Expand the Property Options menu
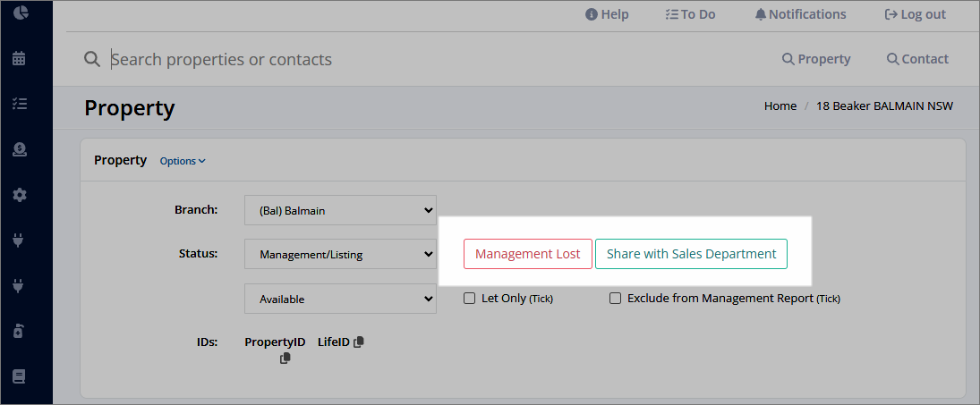Viewport: 980px width, 405px height. pos(183,161)
